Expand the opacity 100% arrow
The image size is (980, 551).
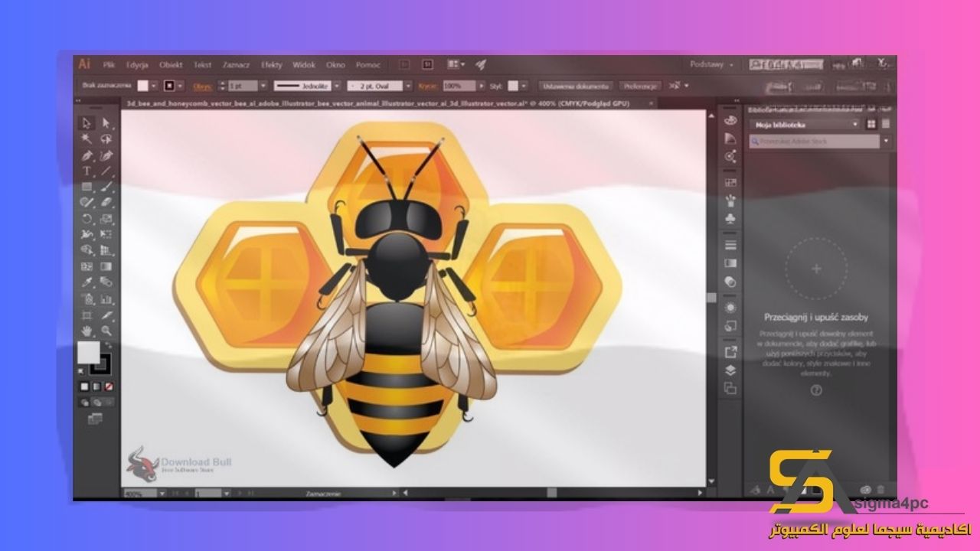tap(482, 86)
